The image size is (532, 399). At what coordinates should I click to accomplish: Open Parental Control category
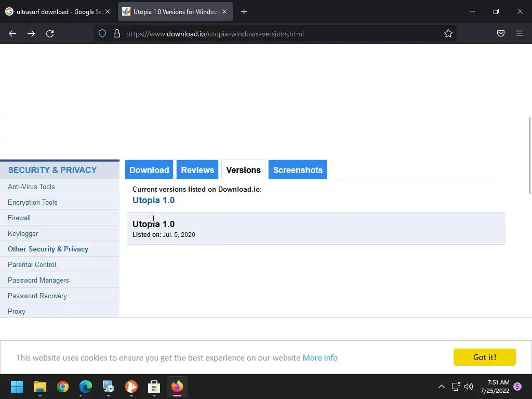click(x=32, y=264)
